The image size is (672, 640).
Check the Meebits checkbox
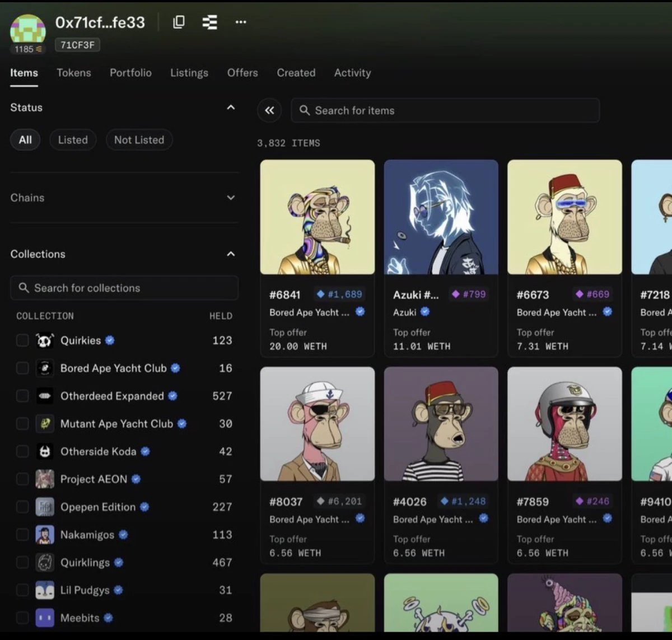22,618
